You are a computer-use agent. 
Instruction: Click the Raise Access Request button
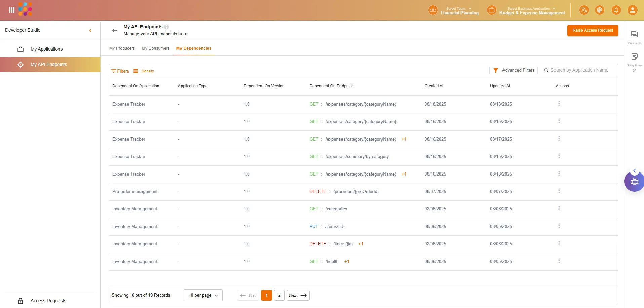click(593, 30)
